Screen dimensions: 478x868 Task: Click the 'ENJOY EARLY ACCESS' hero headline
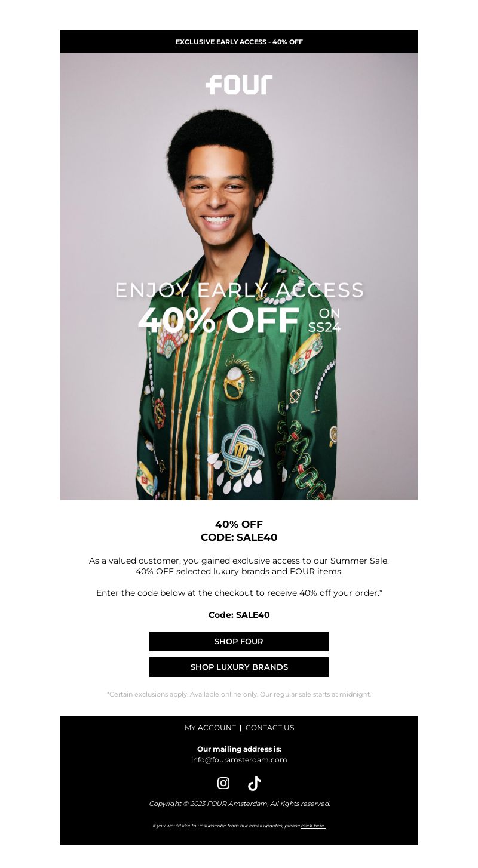point(239,290)
